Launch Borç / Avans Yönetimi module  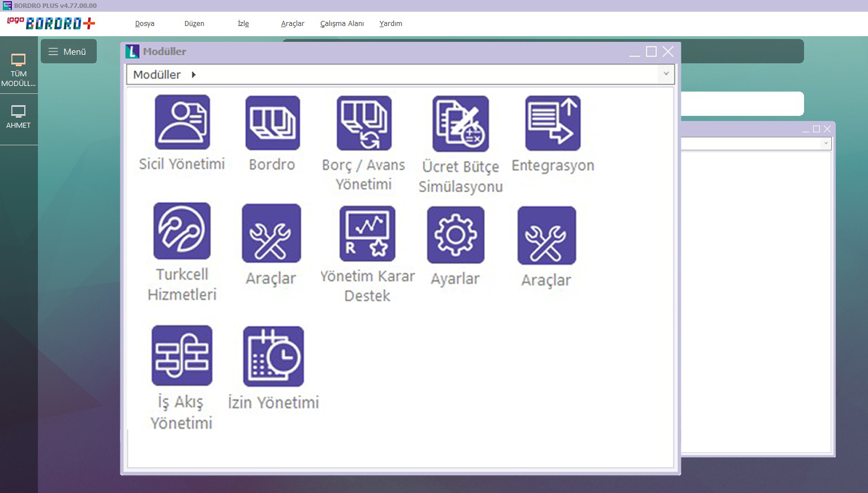pyautogui.click(x=364, y=123)
